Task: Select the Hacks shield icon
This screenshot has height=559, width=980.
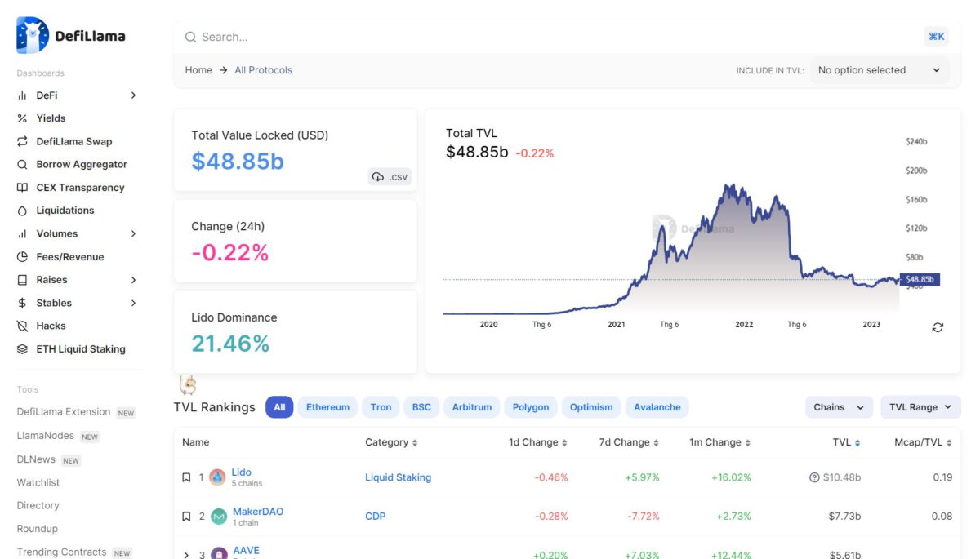Action: pos(22,326)
